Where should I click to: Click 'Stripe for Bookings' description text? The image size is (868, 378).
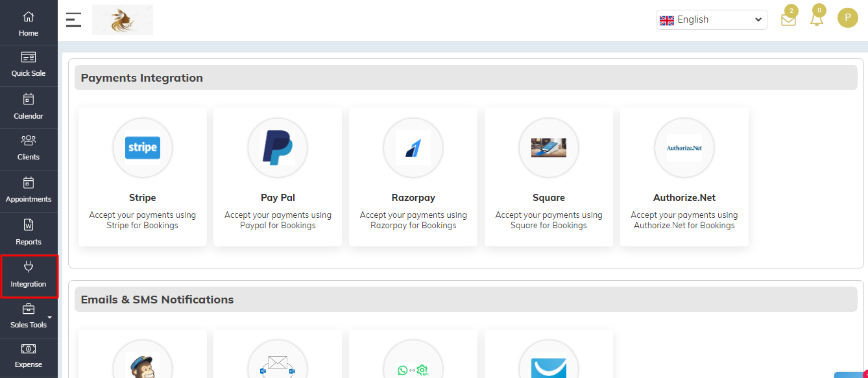tap(143, 226)
